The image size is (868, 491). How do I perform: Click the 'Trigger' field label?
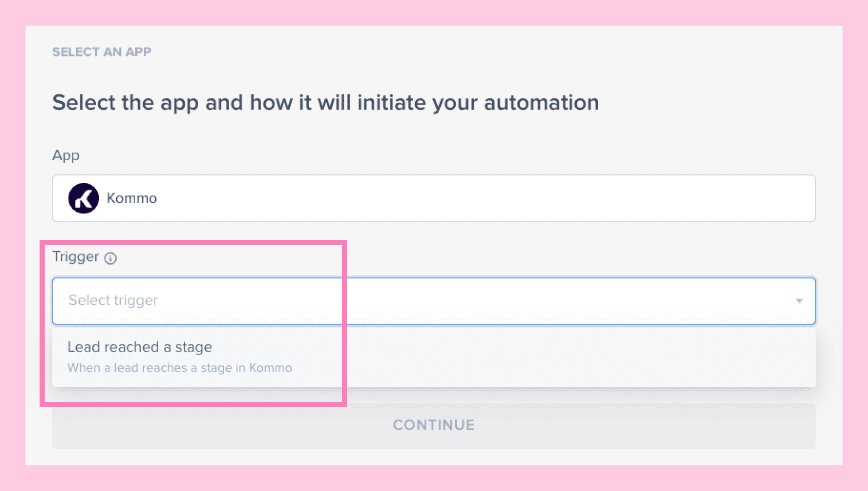pyautogui.click(x=76, y=257)
